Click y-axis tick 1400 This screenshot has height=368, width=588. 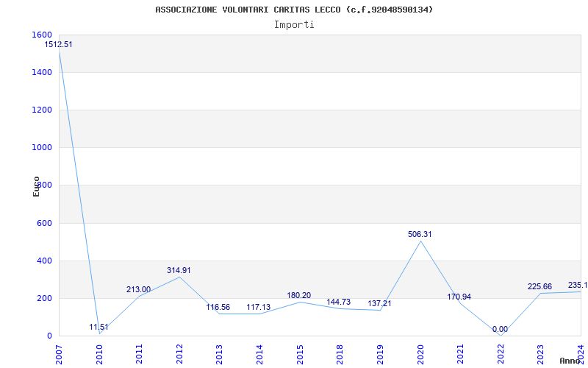point(43,72)
